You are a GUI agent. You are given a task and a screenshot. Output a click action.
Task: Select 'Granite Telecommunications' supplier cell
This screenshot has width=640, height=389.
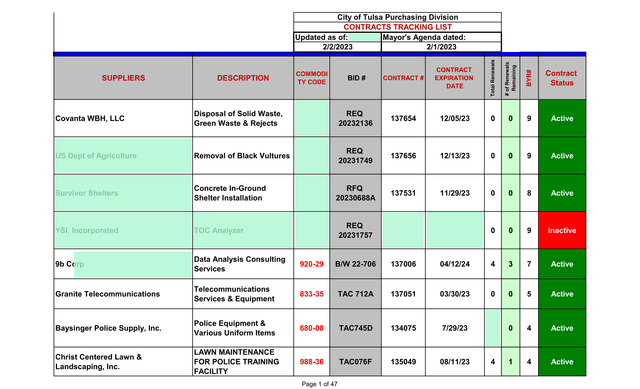[x=123, y=294]
